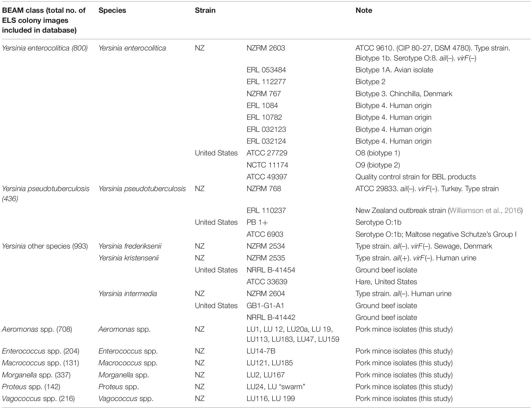532x409 pixels.
Task: Select strain ATCC 27729
Action: [x=267, y=153]
